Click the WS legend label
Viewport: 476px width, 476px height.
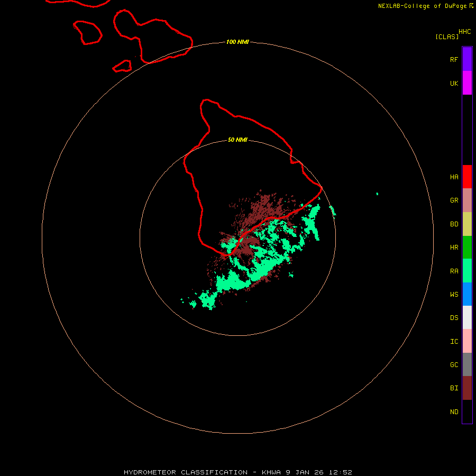pos(454,295)
